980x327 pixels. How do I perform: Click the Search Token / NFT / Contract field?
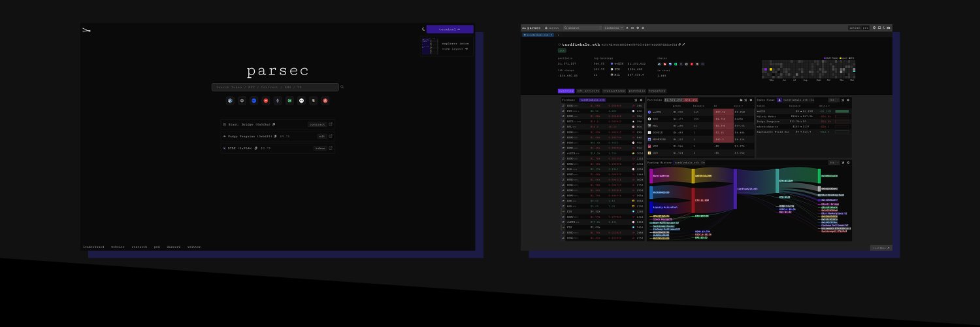[275, 87]
